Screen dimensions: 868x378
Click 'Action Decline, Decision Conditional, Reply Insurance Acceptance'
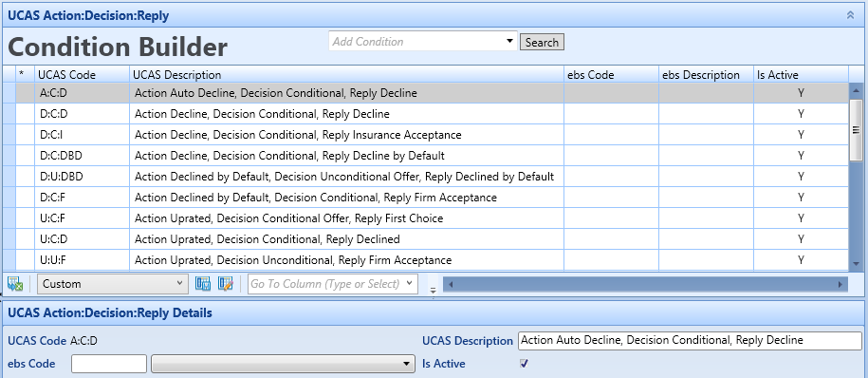click(x=298, y=135)
